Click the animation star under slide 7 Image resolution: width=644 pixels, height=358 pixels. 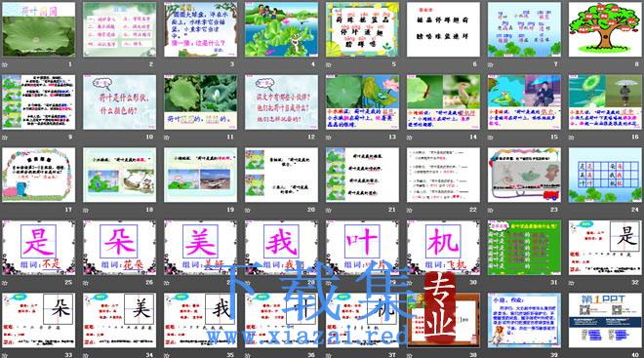[x=491, y=64]
